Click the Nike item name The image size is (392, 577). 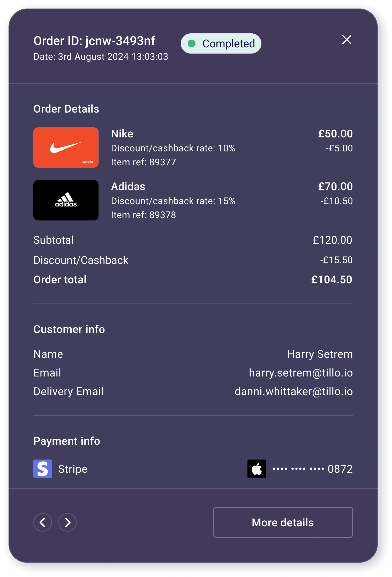(122, 134)
